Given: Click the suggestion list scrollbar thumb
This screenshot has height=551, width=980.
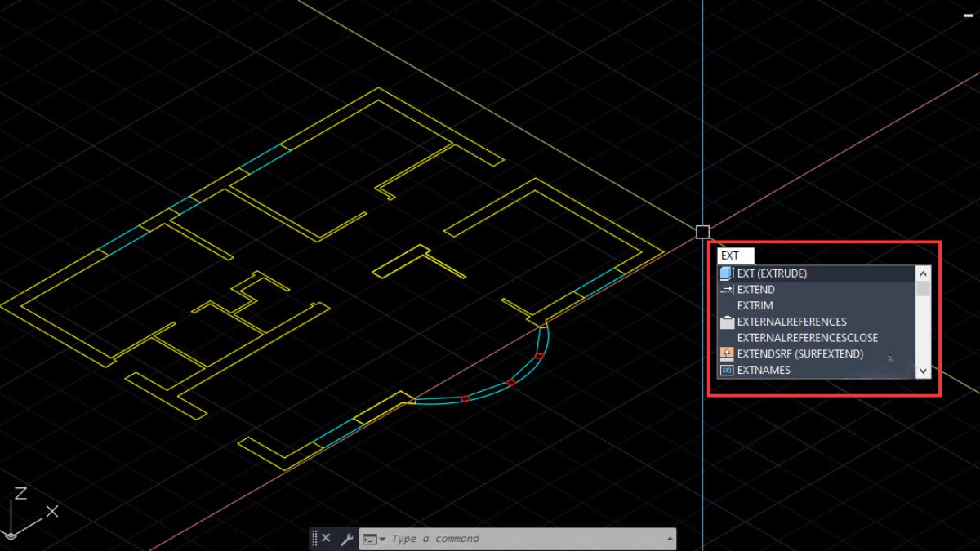Looking at the screenshot, I should click(923, 288).
